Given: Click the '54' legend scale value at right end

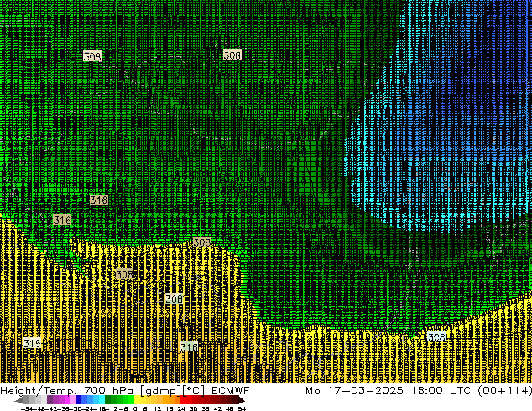Looking at the screenshot, I should (x=242, y=408).
